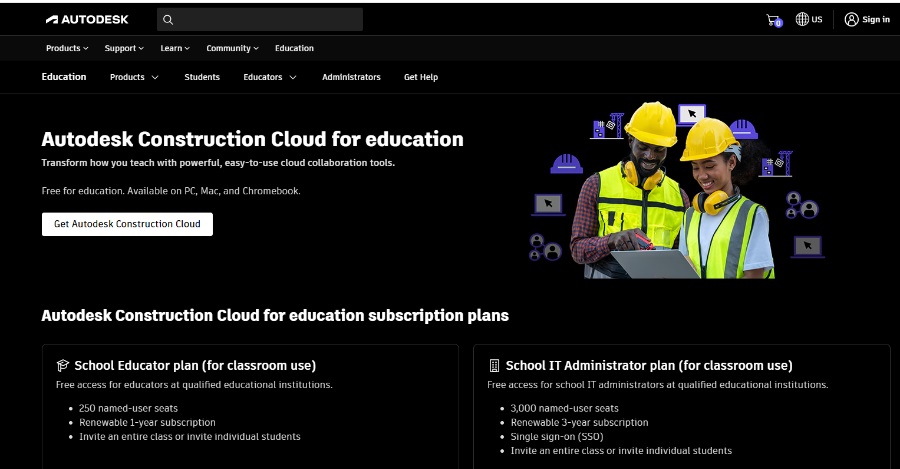Click the Sign in user icon

(851, 20)
